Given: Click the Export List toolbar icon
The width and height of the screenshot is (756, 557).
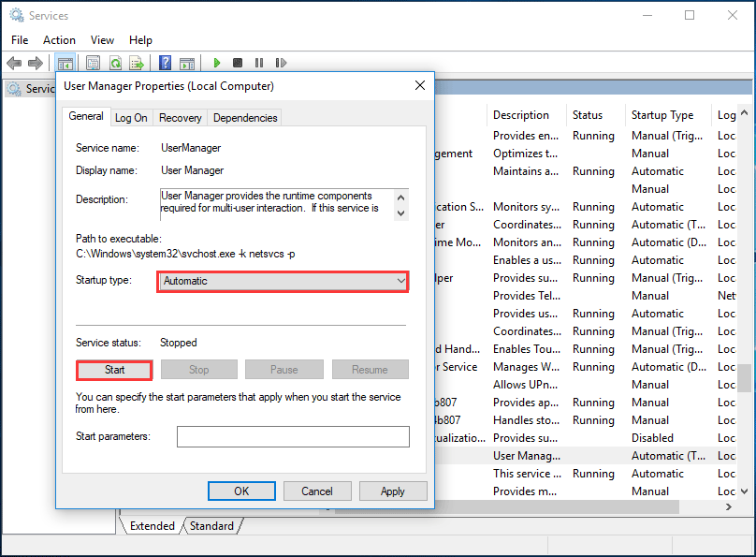Looking at the screenshot, I should pyautogui.click(x=137, y=63).
